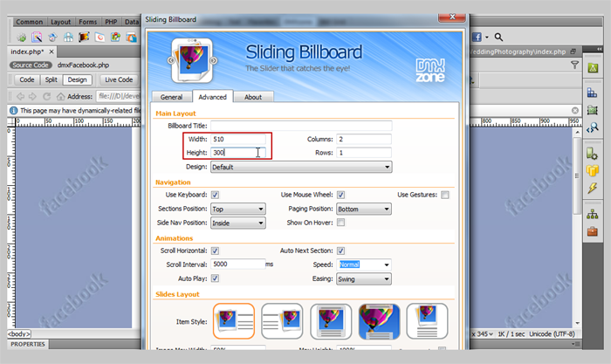Open the yellow cylinders bindings icon
This screenshot has width=611, height=364.
(x=593, y=171)
